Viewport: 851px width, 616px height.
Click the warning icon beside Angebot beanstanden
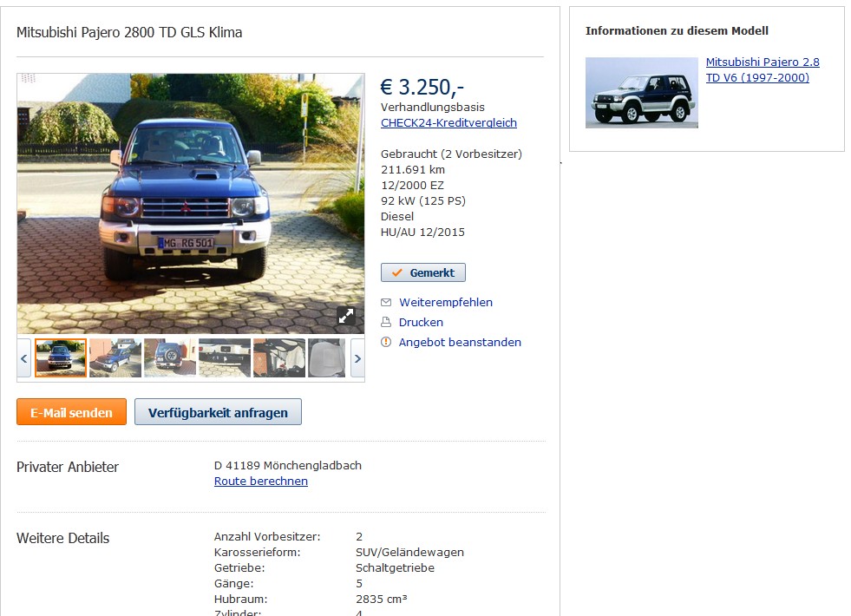point(386,342)
